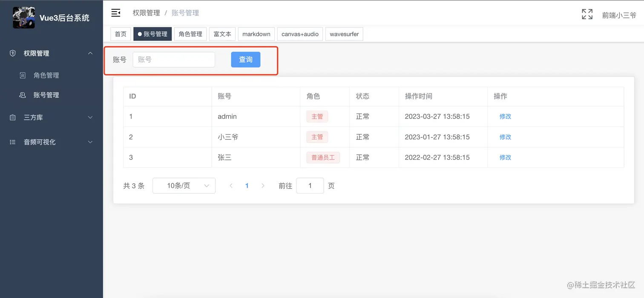
Task: Collapse the sidebar with the hamburger icon
Action: [x=116, y=13]
